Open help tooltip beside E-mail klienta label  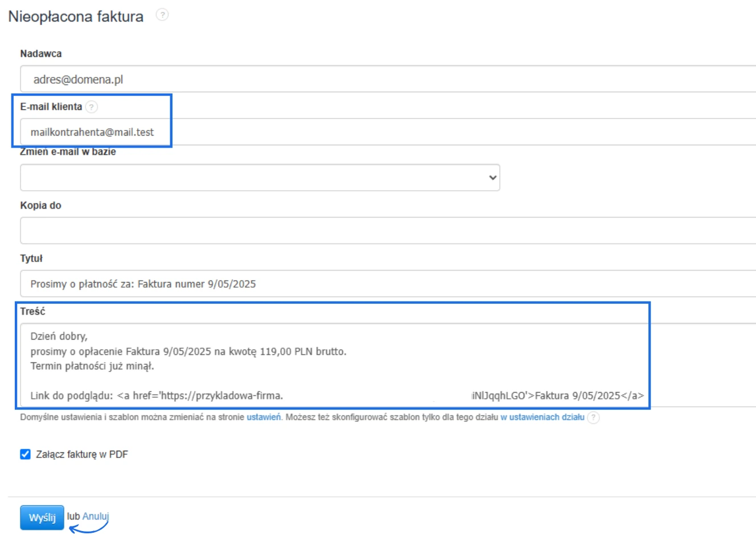(92, 107)
